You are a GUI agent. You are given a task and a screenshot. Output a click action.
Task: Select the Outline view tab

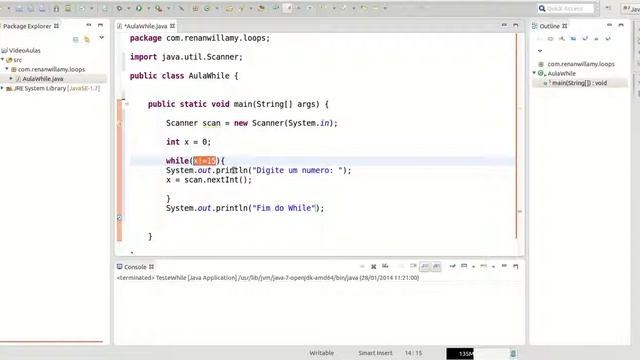point(549,26)
